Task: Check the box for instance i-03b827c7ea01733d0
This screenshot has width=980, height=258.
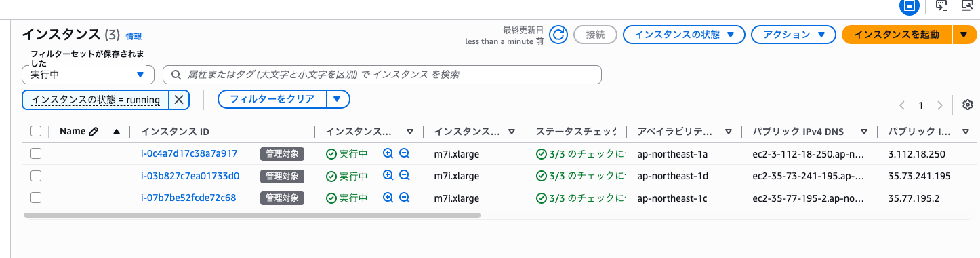Action: 36,176
